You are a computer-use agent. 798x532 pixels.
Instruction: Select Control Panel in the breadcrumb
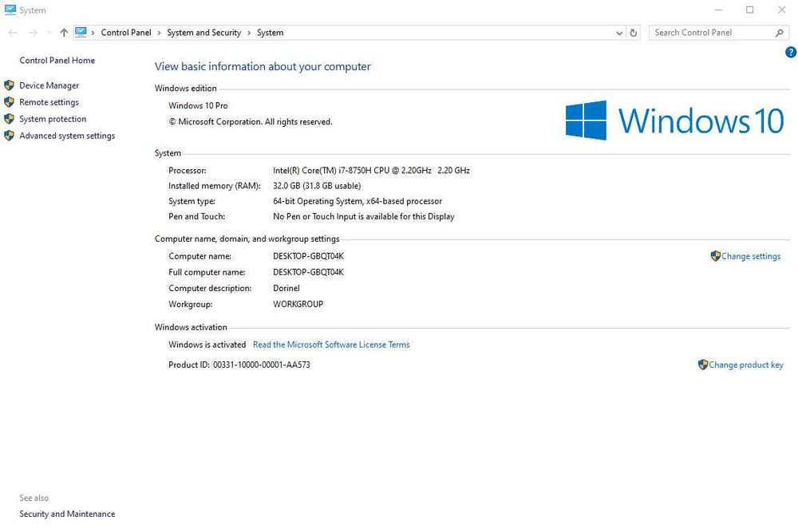click(126, 33)
